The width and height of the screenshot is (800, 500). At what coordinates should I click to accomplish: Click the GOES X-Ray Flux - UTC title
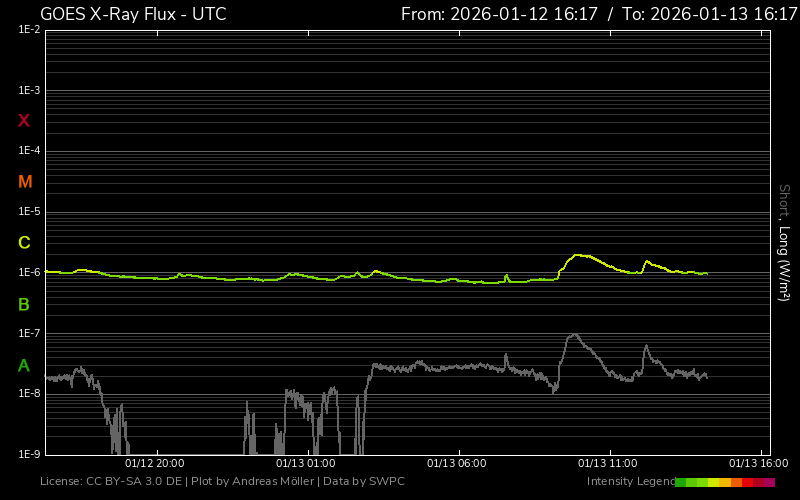133,14
